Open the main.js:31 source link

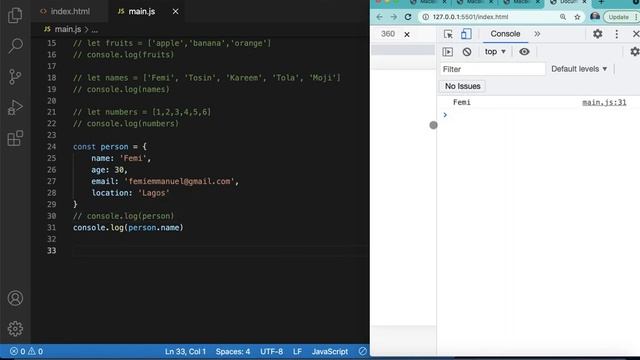click(604, 102)
